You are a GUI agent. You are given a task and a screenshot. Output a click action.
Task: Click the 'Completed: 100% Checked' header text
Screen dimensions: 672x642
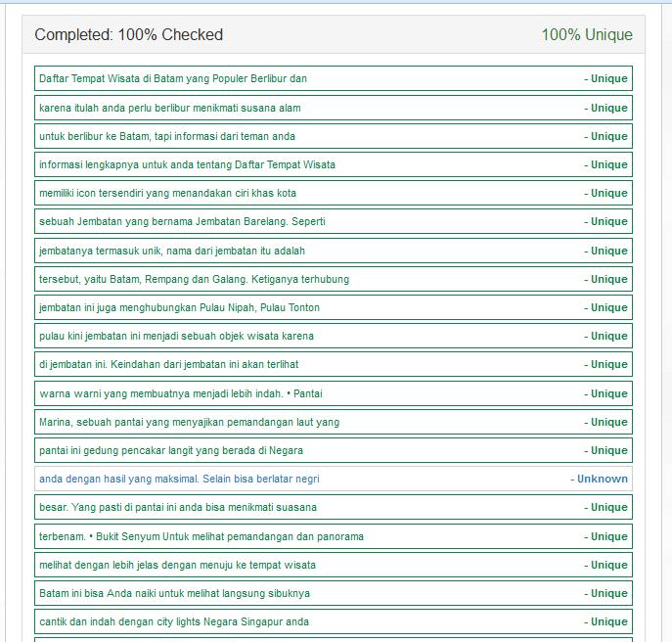click(129, 35)
